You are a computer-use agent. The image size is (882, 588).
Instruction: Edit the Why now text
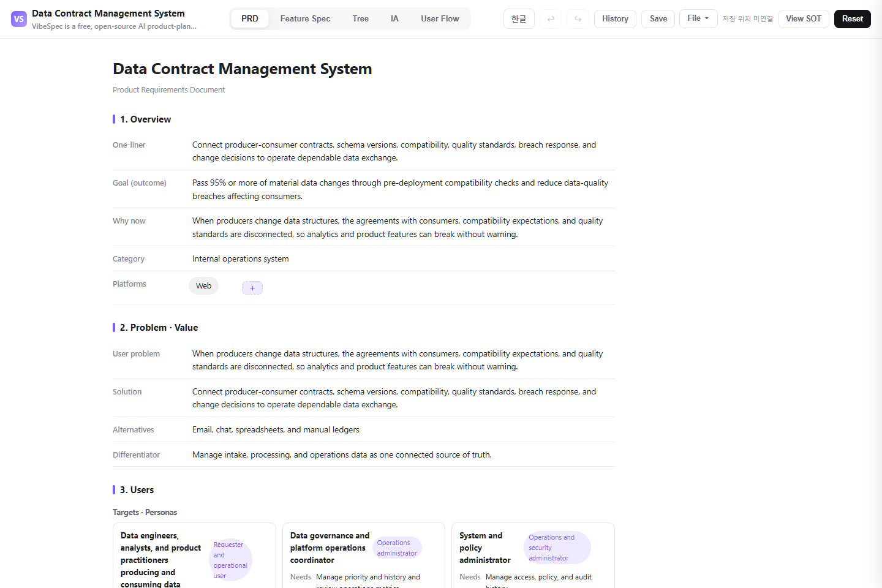(x=398, y=227)
